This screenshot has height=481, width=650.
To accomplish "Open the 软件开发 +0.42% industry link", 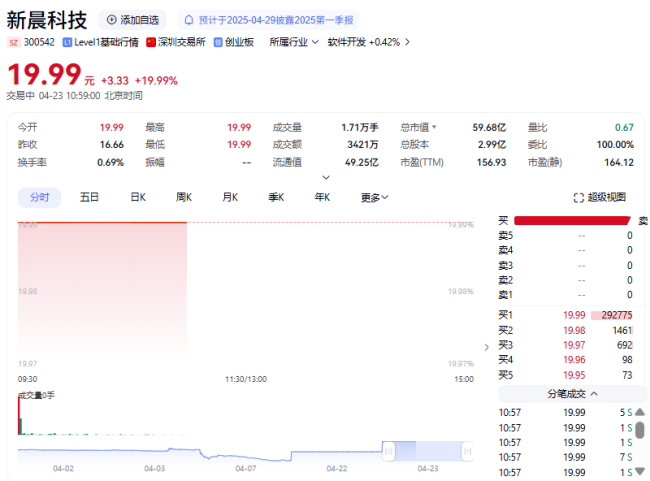I will click(363, 42).
